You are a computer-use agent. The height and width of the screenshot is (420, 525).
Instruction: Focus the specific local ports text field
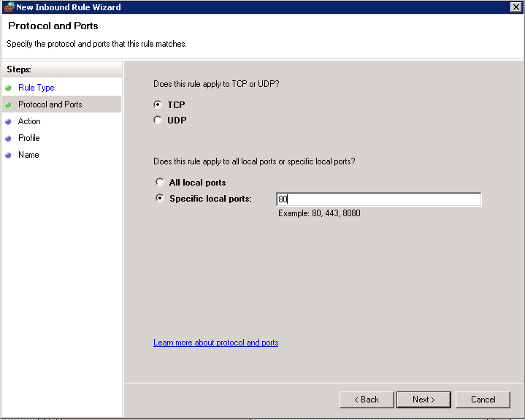click(x=378, y=199)
